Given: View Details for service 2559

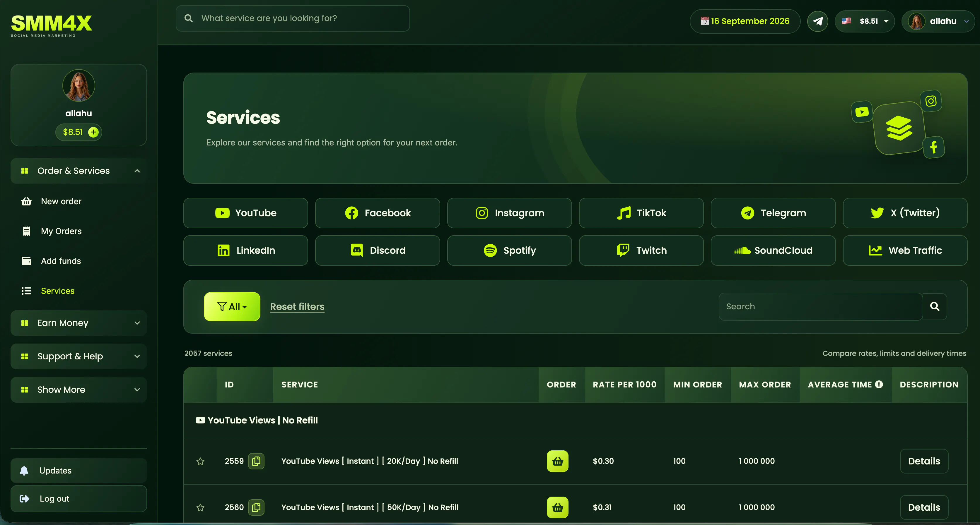Looking at the screenshot, I should coord(924,461).
